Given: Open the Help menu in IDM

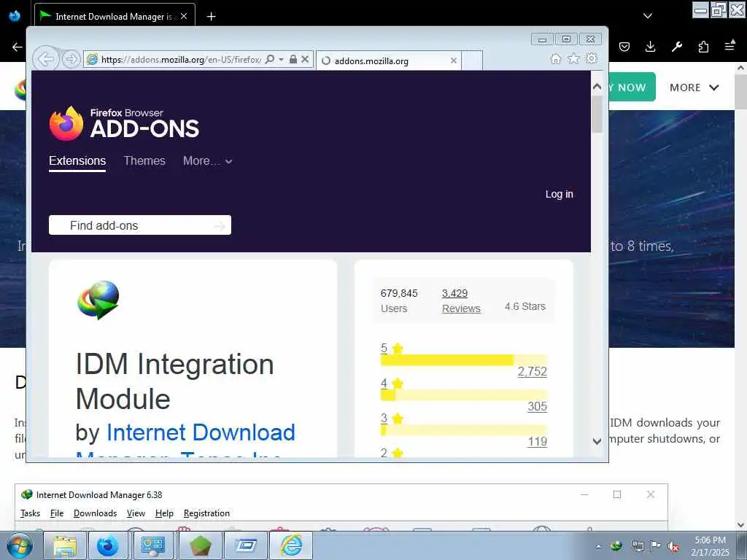Looking at the screenshot, I should (x=164, y=513).
